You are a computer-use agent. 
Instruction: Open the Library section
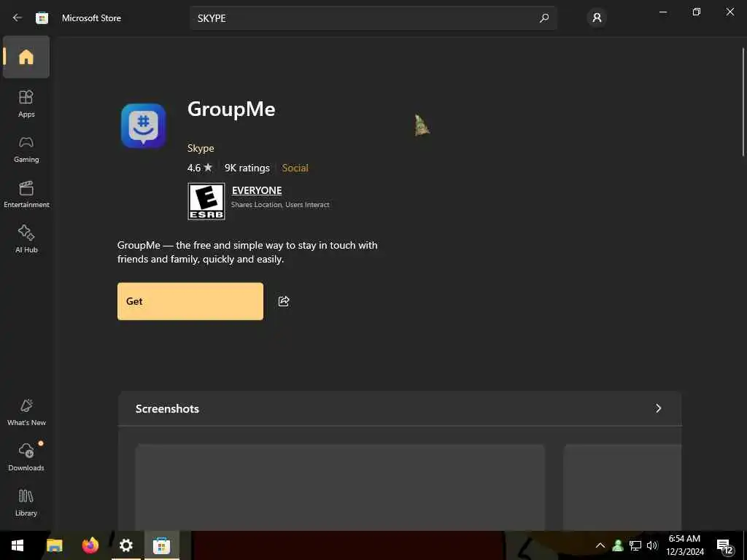[x=26, y=502]
